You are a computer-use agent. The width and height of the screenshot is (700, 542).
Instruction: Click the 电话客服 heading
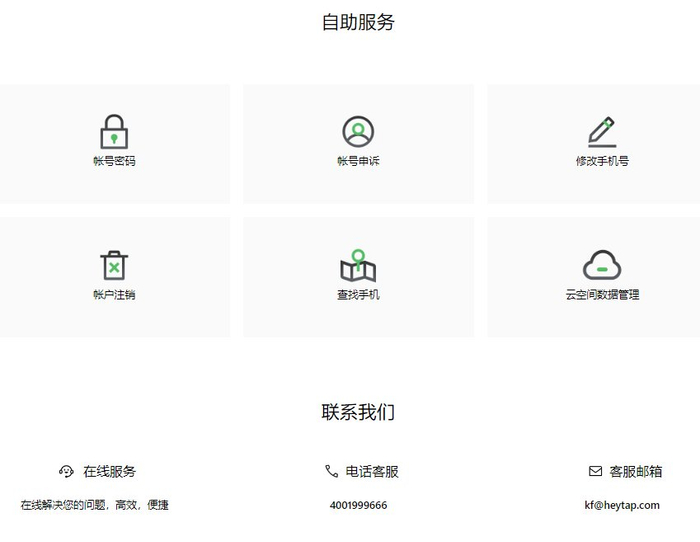[x=372, y=471]
